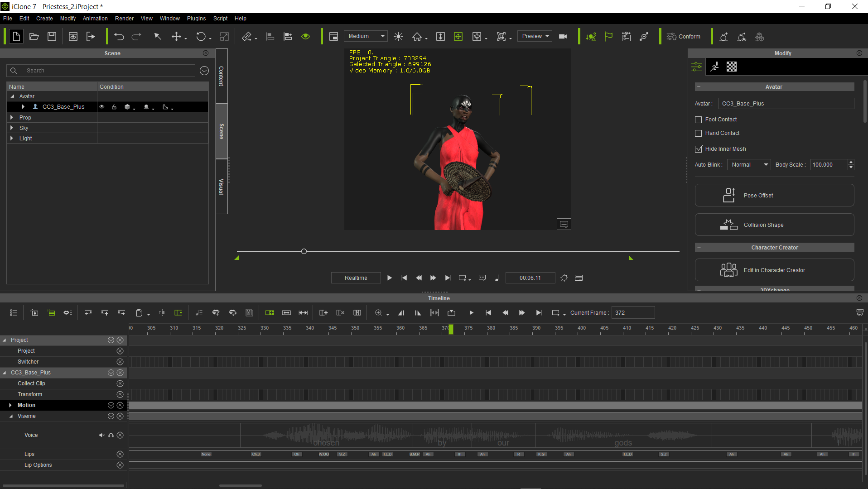
Task: Enable the Hand Contact checkbox
Action: pyautogui.click(x=698, y=133)
